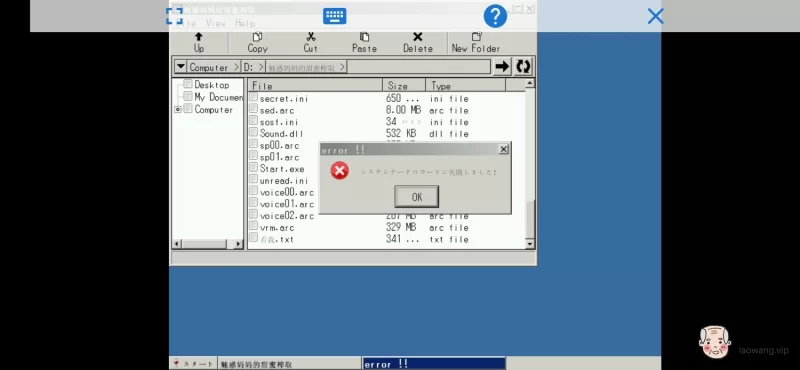Screen dimensions: 800x370
Task: Switch to the error !! taskbar entry
Action: pos(434,364)
